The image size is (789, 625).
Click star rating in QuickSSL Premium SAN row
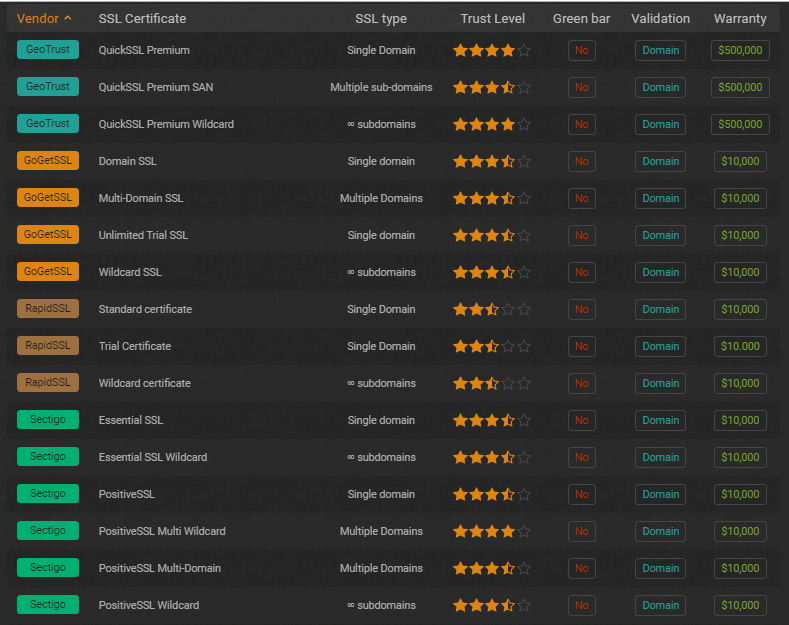(x=492, y=87)
